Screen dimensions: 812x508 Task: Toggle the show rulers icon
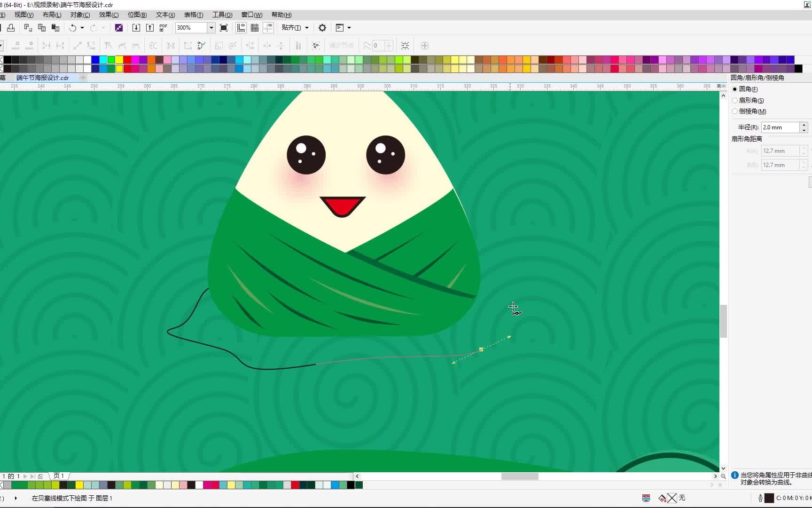click(x=241, y=28)
